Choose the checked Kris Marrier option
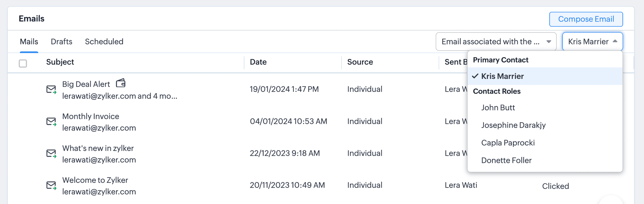The image size is (644, 204). coord(502,76)
